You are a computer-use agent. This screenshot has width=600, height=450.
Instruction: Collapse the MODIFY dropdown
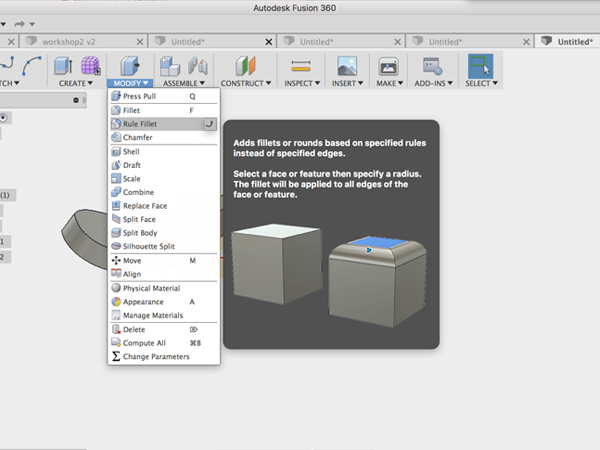coord(130,83)
